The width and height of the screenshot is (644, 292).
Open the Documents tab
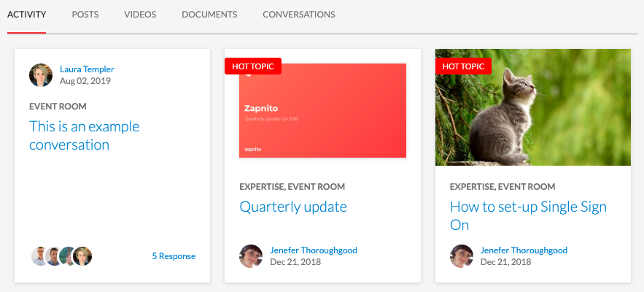[x=209, y=15]
